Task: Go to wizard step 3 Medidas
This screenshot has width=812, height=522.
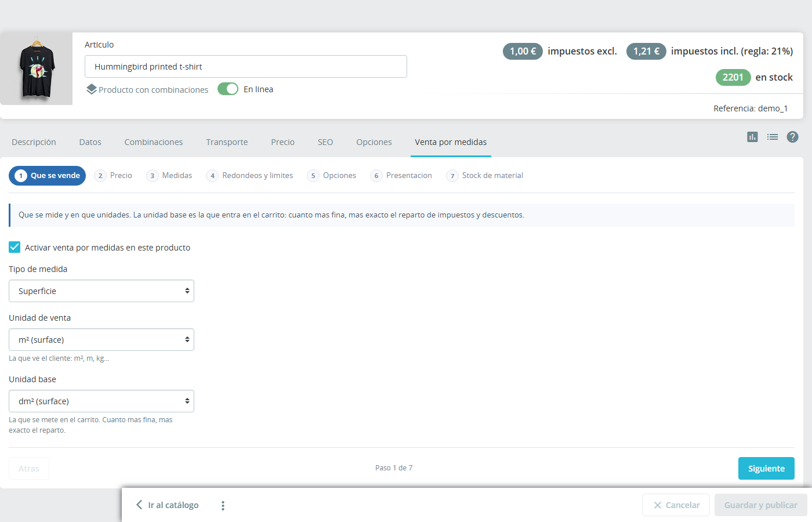Action: click(169, 176)
